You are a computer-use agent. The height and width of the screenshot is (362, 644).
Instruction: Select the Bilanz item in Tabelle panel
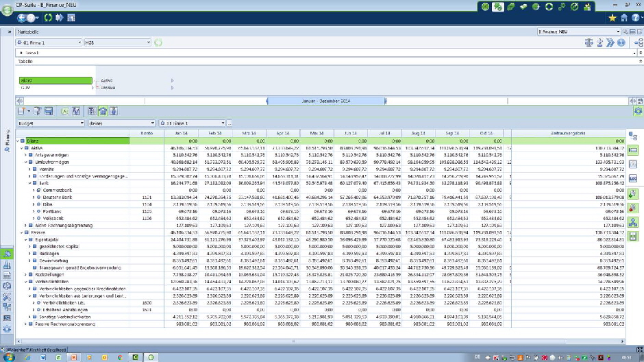pos(55,80)
